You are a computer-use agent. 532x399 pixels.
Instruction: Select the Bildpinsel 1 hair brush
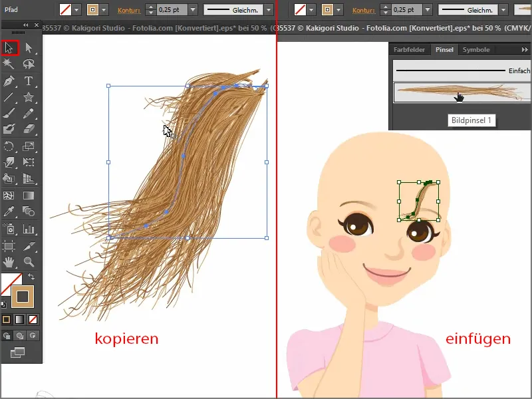(x=462, y=92)
